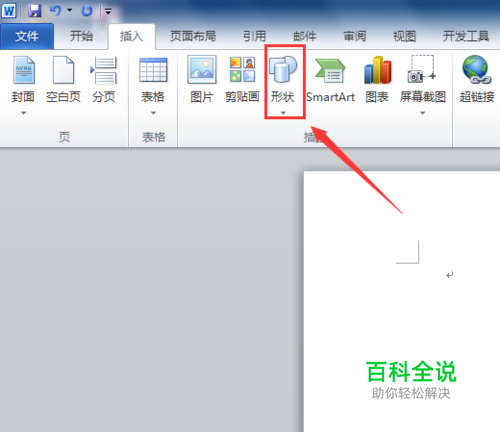Save document using the floppy disk icon
500x432 pixels.
pos(34,11)
